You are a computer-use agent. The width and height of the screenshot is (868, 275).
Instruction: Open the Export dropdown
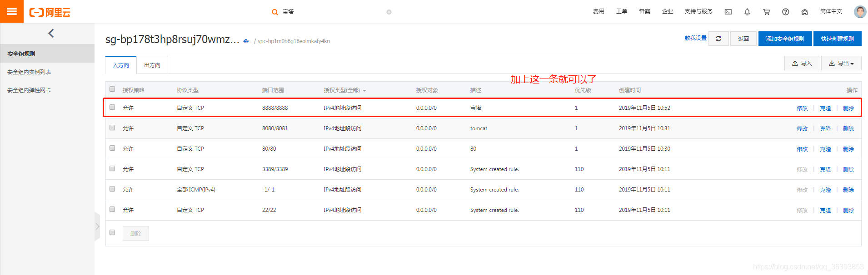[841, 64]
